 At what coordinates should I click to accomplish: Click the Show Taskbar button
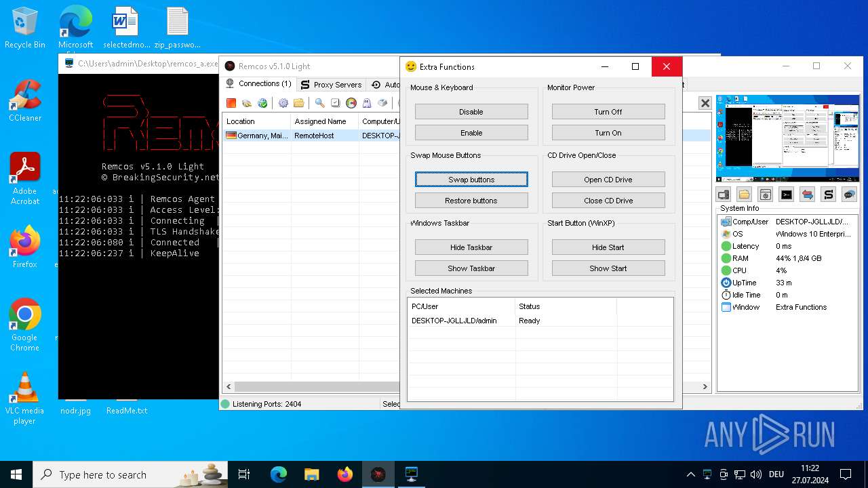click(471, 268)
